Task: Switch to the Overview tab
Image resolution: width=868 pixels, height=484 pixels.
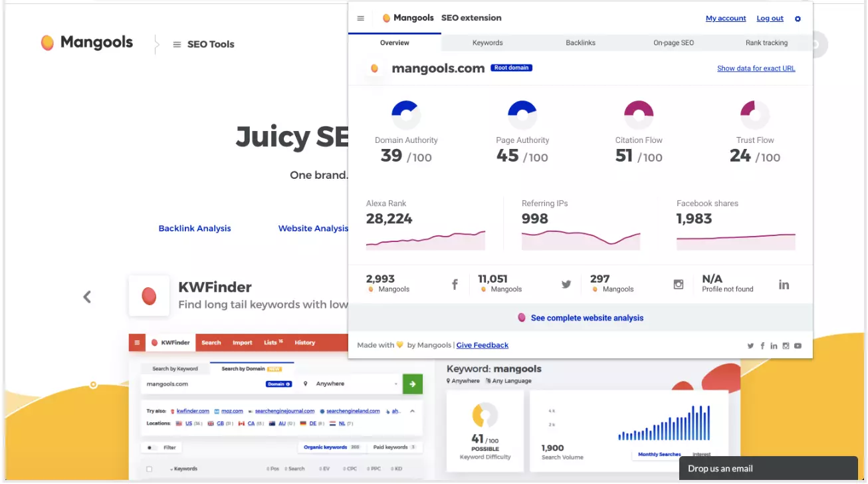Action: pyautogui.click(x=395, y=43)
